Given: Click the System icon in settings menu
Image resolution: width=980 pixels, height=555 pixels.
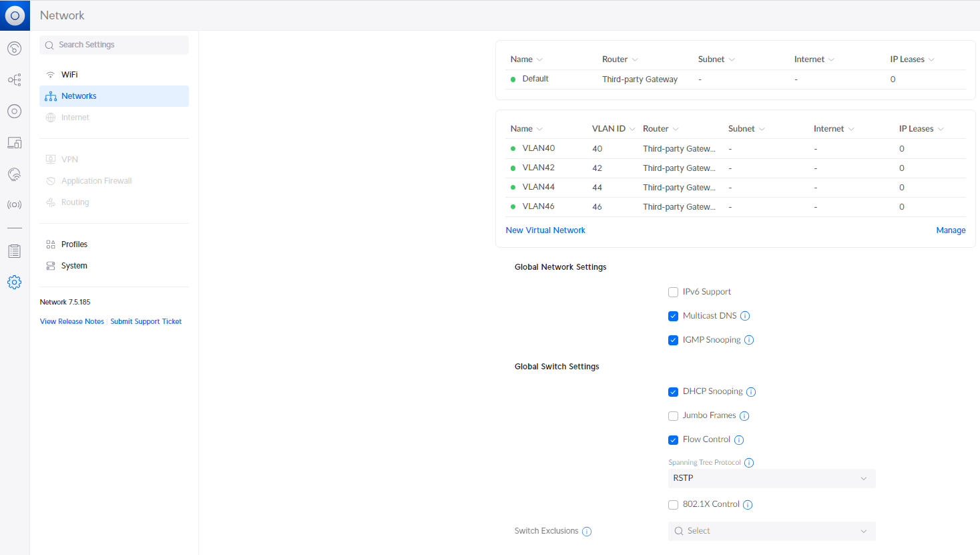Looking at the screenshot, I should pos(51,266).
